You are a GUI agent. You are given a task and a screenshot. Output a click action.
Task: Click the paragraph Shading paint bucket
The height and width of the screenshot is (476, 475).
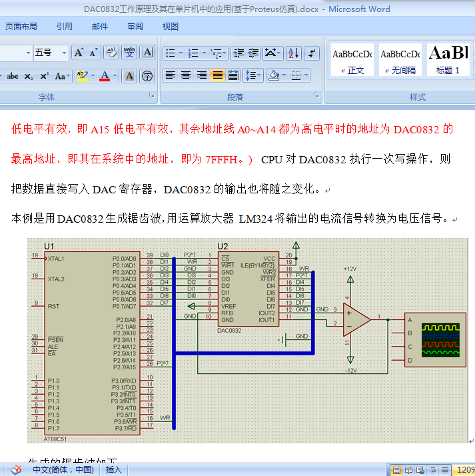click(x=274, y=75)
